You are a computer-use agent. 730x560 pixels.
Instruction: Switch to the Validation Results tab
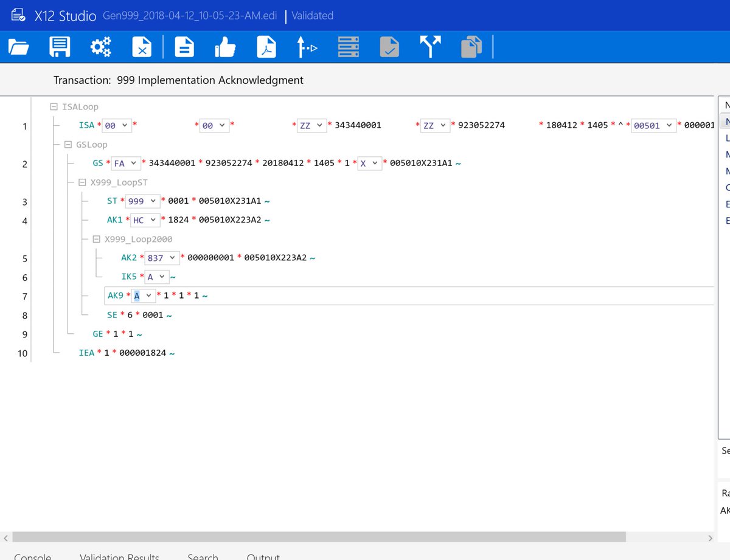tap(119, 556)
